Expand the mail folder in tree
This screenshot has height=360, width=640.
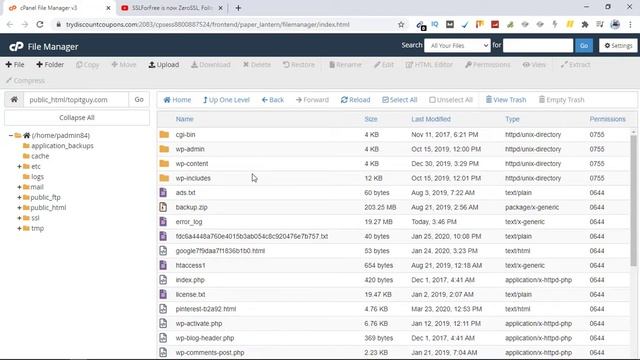(19, 187)
